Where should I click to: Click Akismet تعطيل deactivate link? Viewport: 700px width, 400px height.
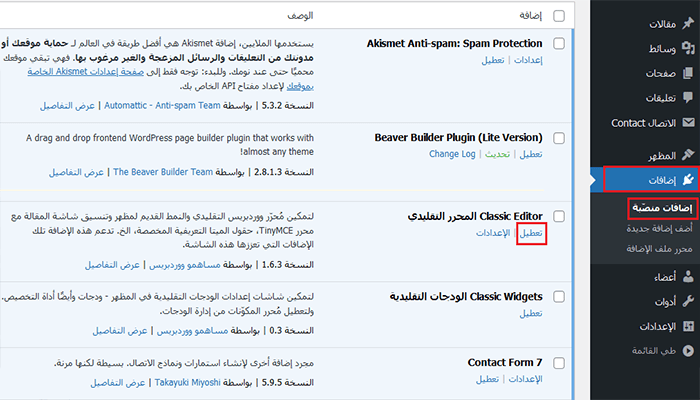(493, 60)
